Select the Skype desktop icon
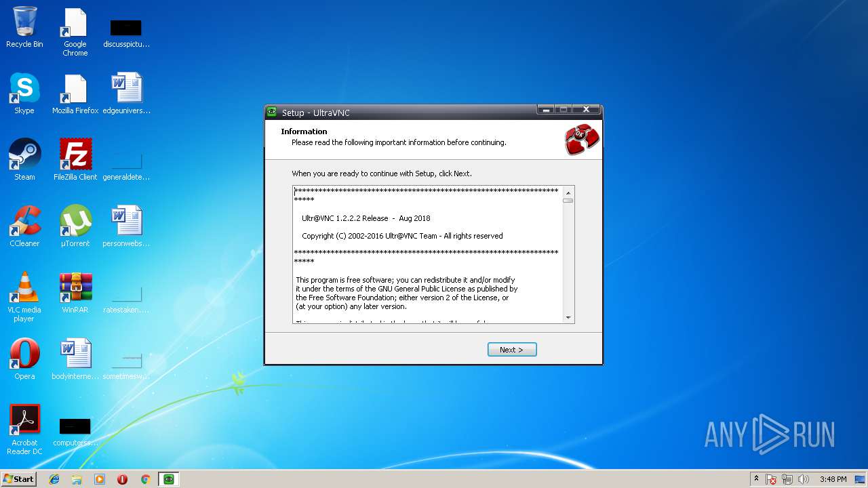This screenshot has height=488, width=868. pos(24,94)
